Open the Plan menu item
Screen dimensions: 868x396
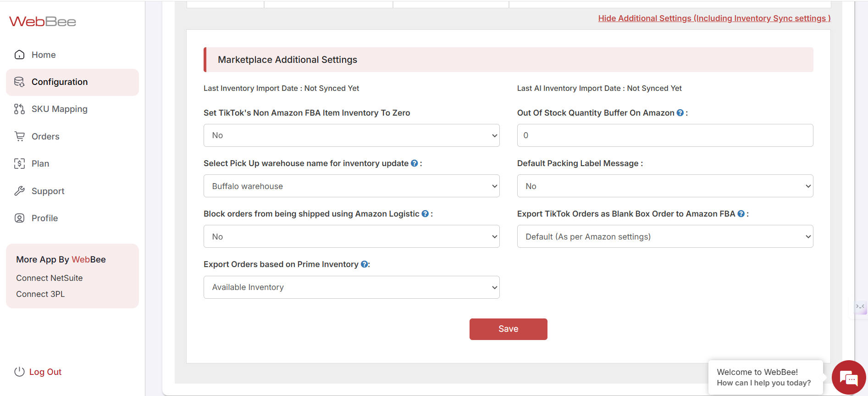(x=40, y=163)
